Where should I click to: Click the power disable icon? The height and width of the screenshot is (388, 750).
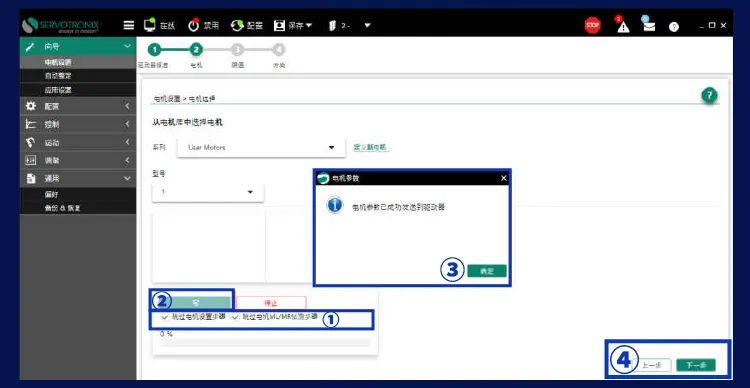click(x=193, y=25)
